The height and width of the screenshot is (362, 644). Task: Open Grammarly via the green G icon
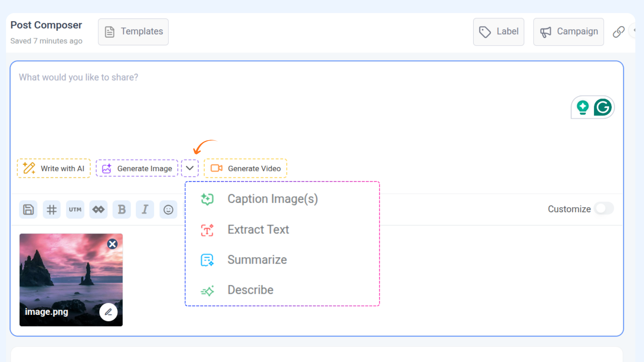603,107
